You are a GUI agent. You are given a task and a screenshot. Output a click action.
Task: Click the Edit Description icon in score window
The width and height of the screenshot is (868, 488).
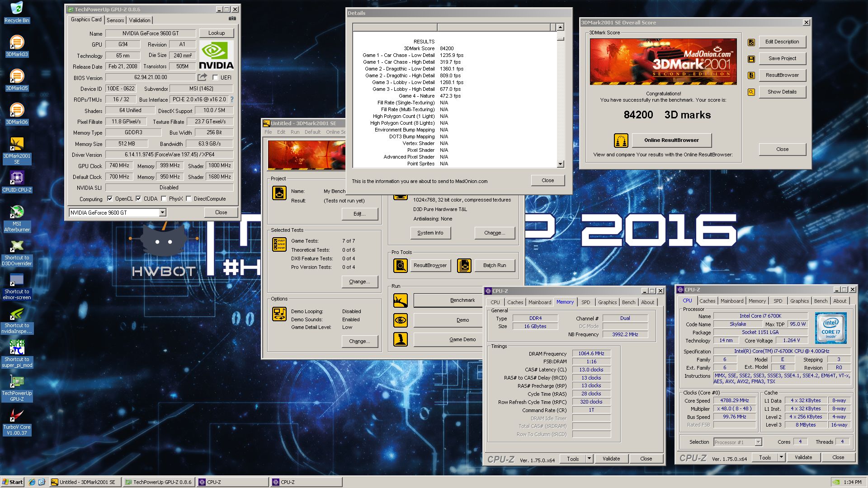click(751, 42)
